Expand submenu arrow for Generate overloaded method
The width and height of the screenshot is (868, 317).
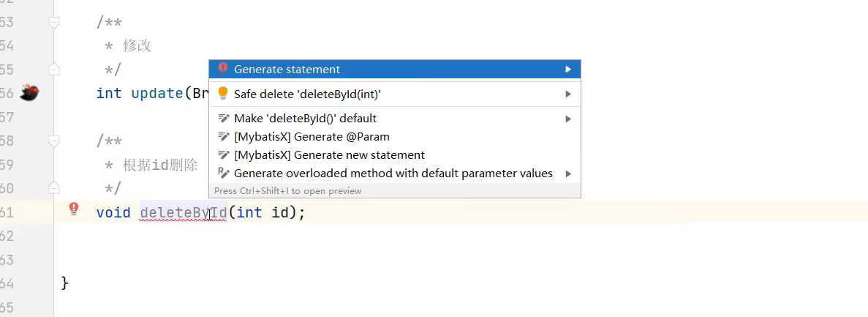[x=568, y=174]
